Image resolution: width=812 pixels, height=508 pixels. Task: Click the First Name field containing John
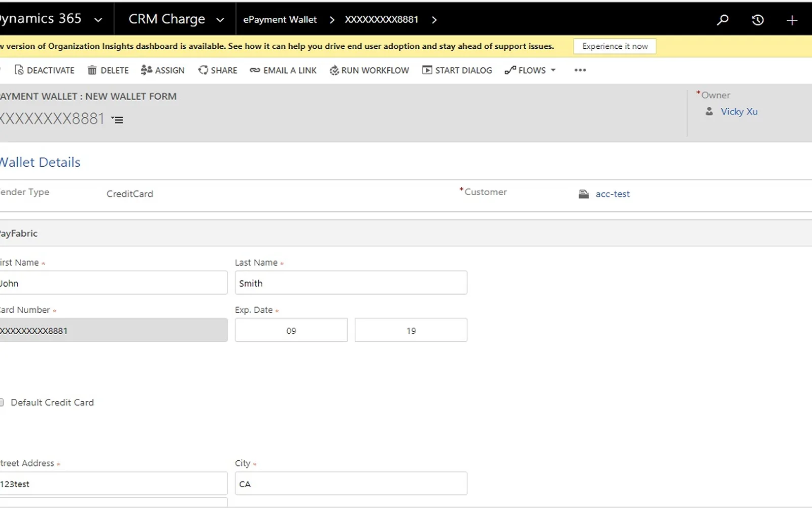click(x=113, y=283)
